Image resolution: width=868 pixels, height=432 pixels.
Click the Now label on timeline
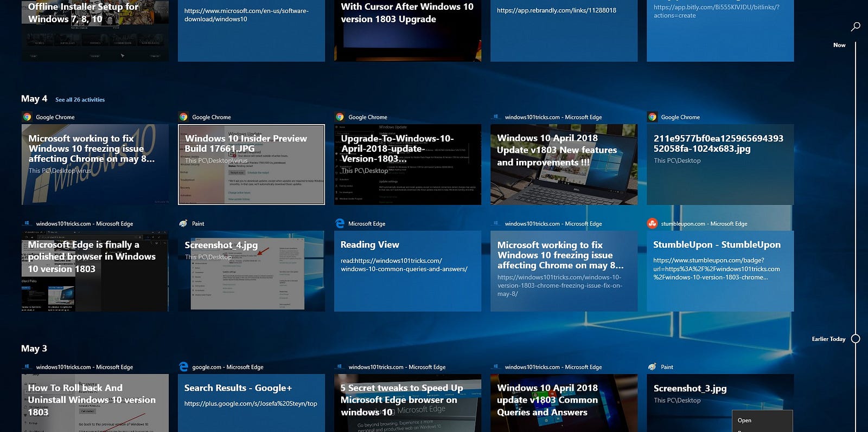pos(839,45)
